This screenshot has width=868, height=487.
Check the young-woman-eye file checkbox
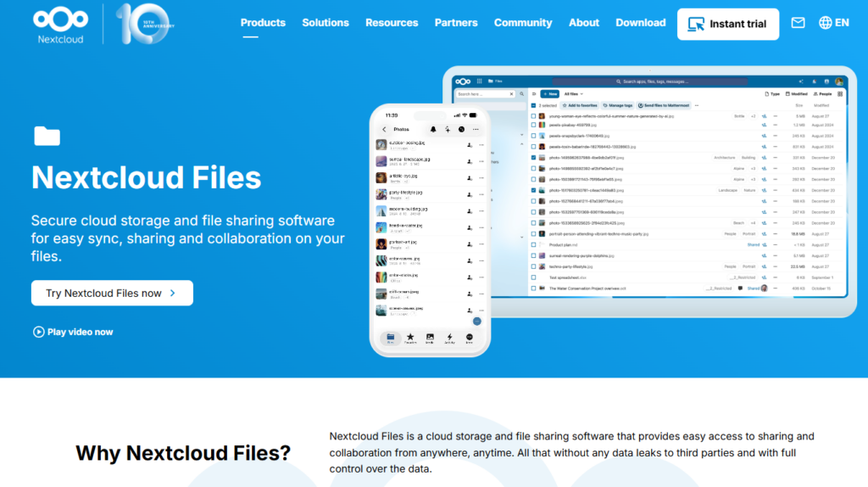tap(534, 116)
